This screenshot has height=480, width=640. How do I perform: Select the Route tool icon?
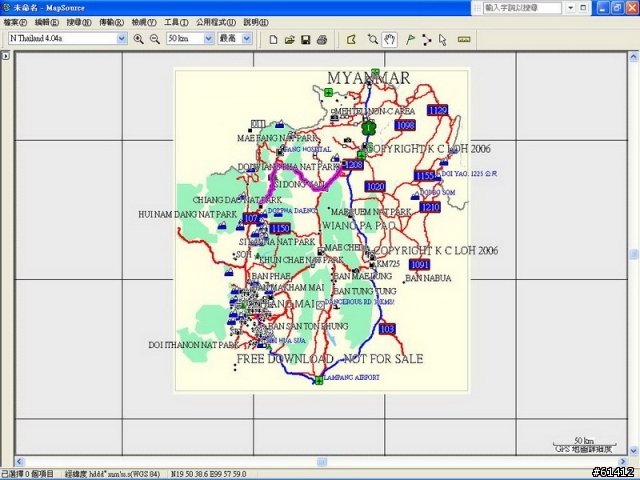coord(427,40)
